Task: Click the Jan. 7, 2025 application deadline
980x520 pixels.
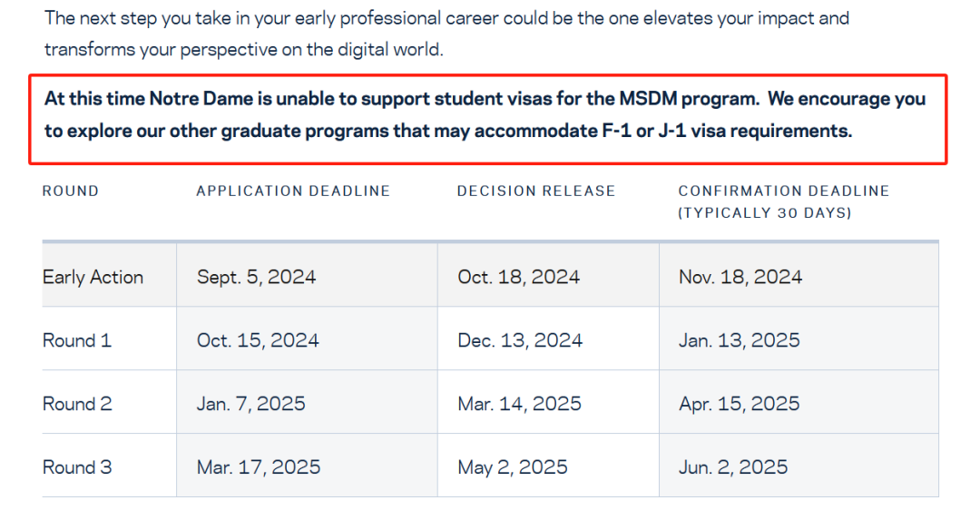Action: click(x=250, y=404)
